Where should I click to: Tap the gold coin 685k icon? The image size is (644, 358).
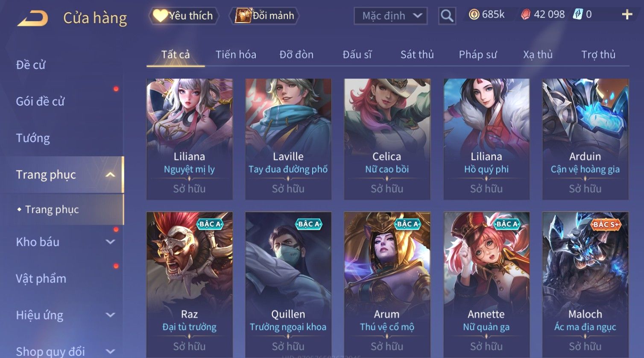pyautogui.click(x=474, y=15)
